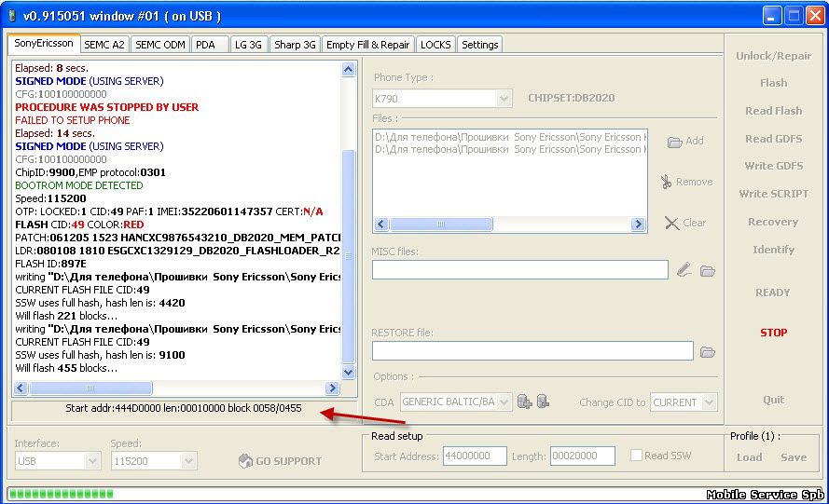Click the READY button
Viewport: 829px width, 504px height.
coord(772,293)
